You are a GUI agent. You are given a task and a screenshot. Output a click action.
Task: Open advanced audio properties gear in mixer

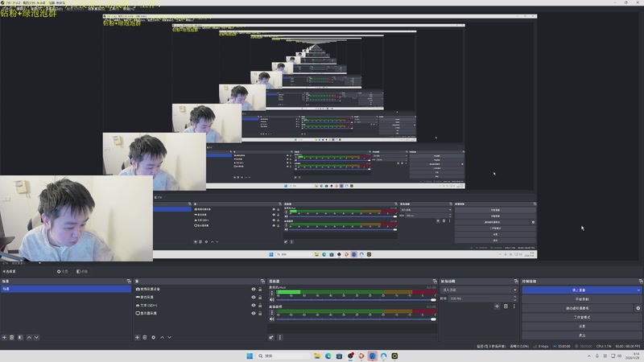click(271, 337)
